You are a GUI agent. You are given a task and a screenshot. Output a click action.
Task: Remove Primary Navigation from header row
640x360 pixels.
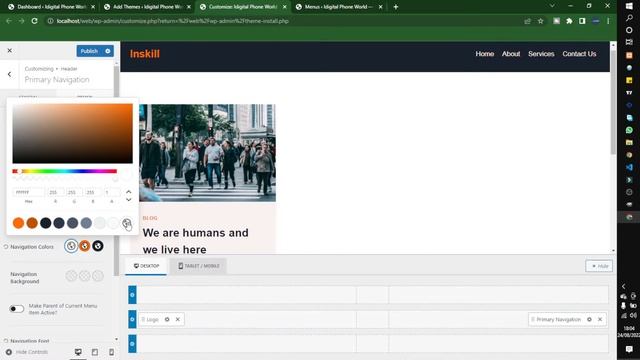(x=600, y=320)
